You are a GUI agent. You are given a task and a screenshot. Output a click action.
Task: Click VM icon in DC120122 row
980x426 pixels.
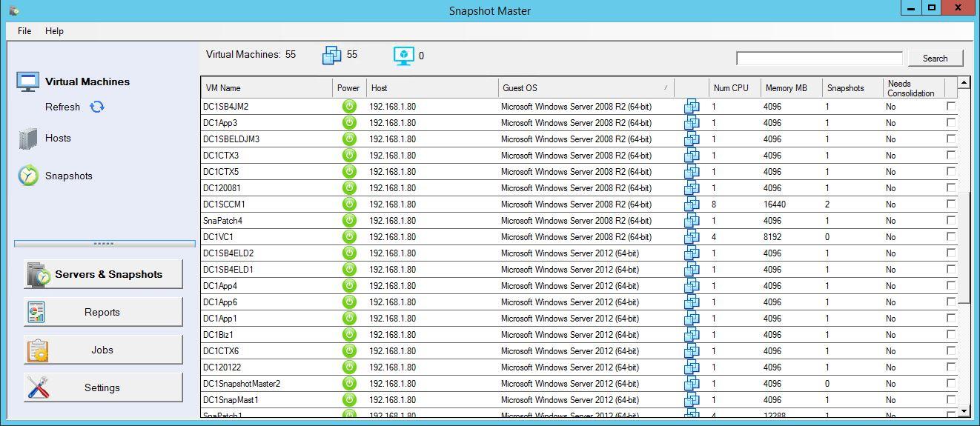point(692,367)
